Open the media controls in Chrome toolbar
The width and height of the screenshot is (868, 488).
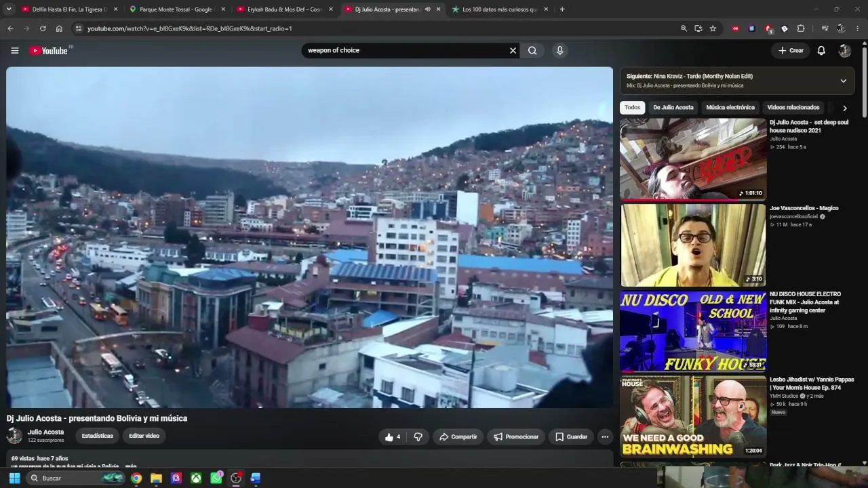tap(825, 28)
